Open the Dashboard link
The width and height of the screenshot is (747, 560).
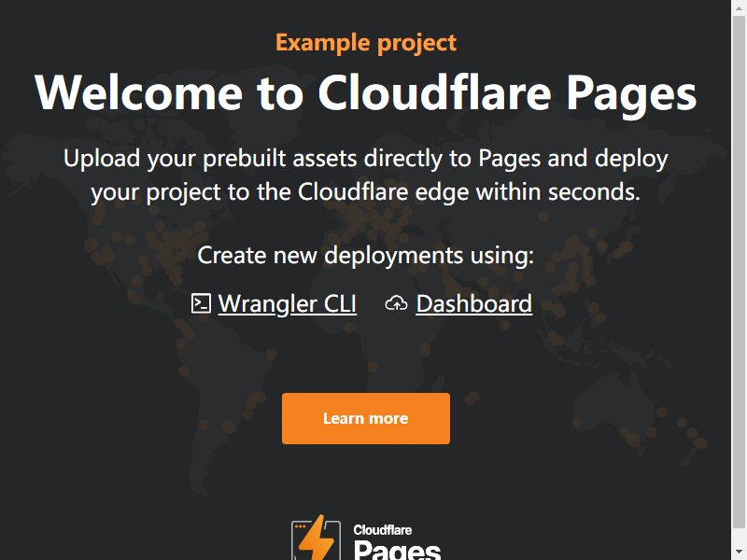point(474,304)
